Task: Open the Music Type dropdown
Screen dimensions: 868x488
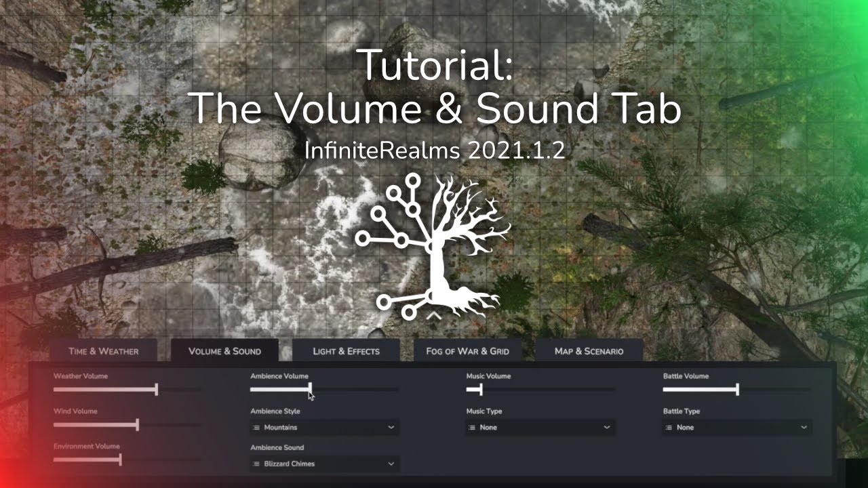Action: pos(540,428)
